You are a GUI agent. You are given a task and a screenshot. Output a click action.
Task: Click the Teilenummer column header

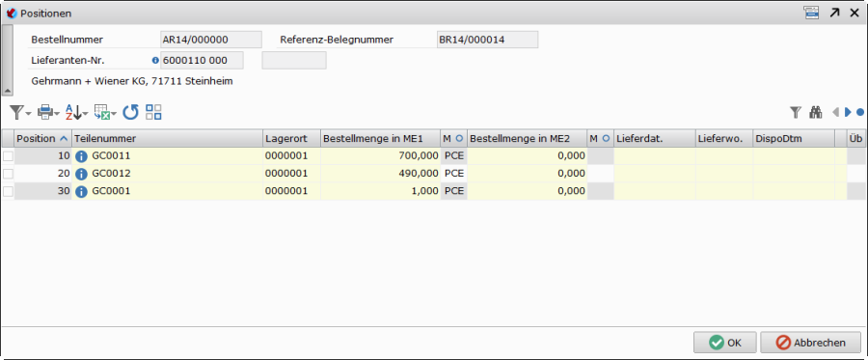coord(167,138)
